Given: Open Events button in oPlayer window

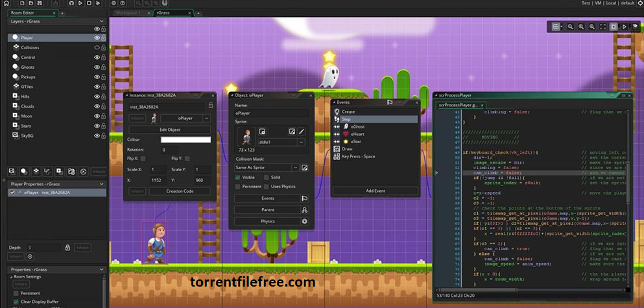Looking at the screenshot, I should [x=271, y=198].
